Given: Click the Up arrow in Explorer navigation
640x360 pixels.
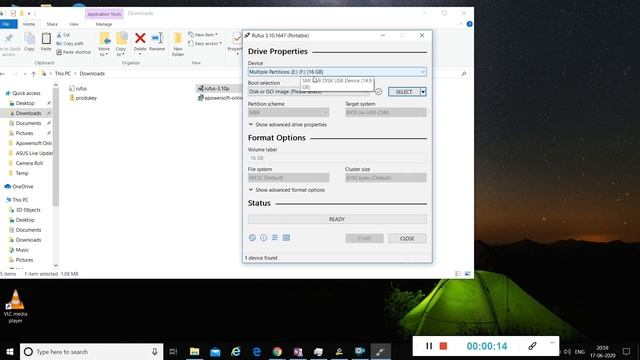Looking at the screenshot, I should coord(33,74).
